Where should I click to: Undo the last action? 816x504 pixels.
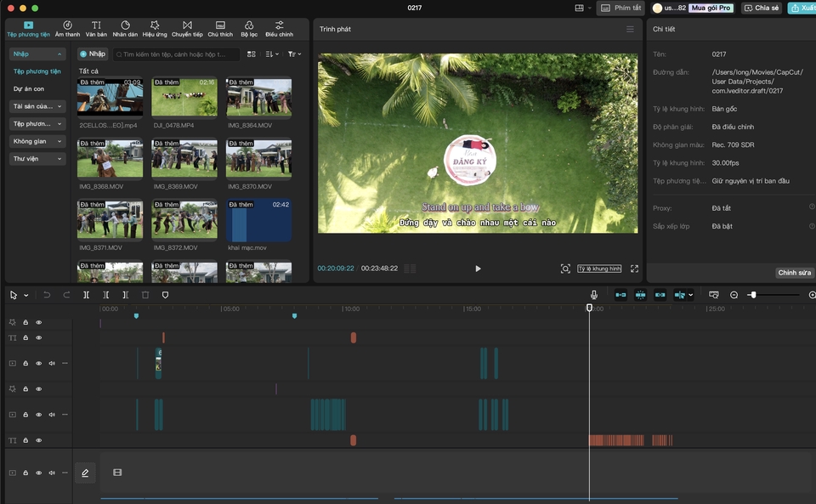coord(47,295)
